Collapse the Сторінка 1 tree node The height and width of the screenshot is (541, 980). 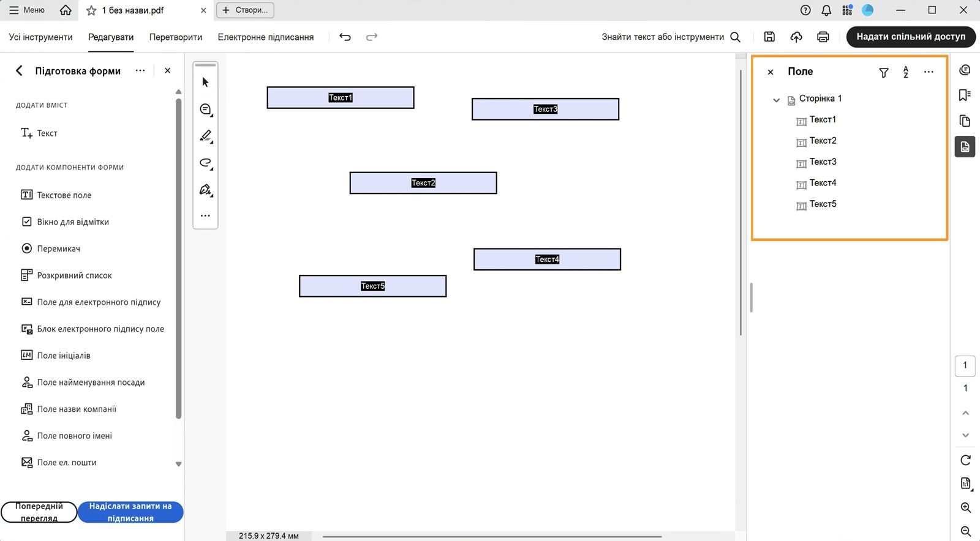click(776, 100)
